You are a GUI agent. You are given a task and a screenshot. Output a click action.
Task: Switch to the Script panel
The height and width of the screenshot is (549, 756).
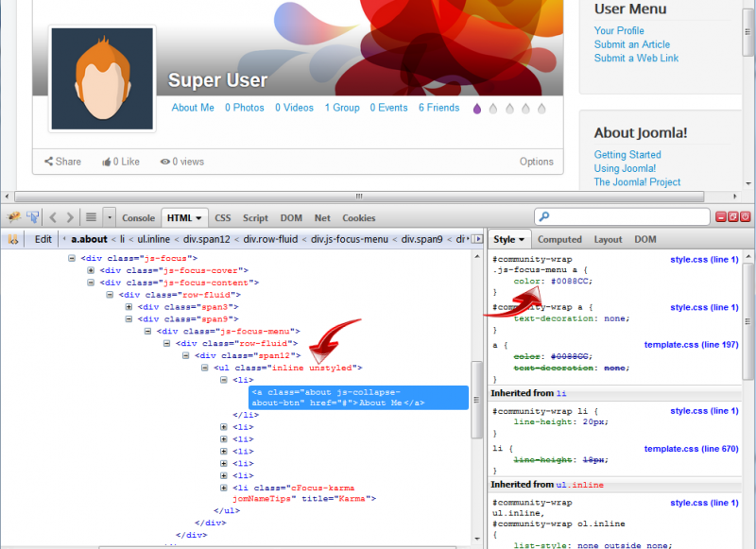click(255, 218)
